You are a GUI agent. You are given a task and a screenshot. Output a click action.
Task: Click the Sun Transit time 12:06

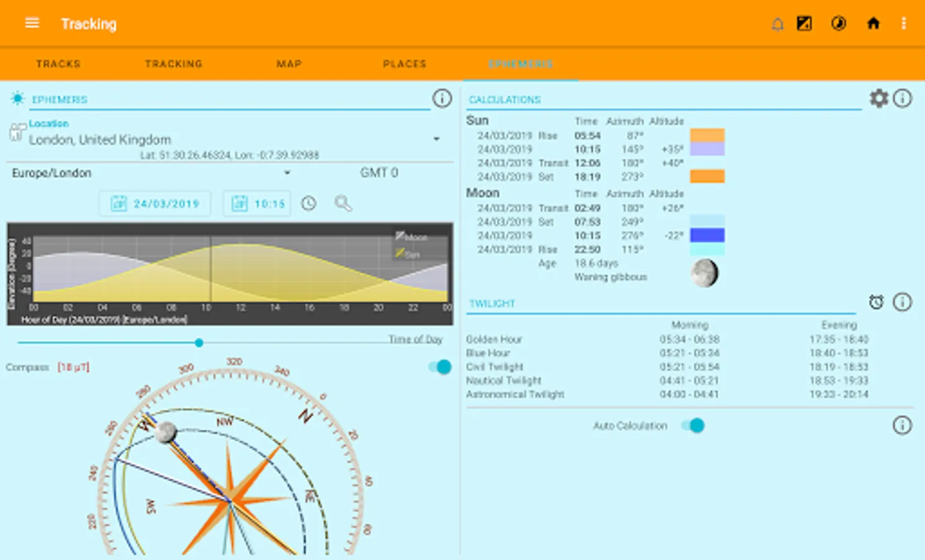click(x=588, y=163)
